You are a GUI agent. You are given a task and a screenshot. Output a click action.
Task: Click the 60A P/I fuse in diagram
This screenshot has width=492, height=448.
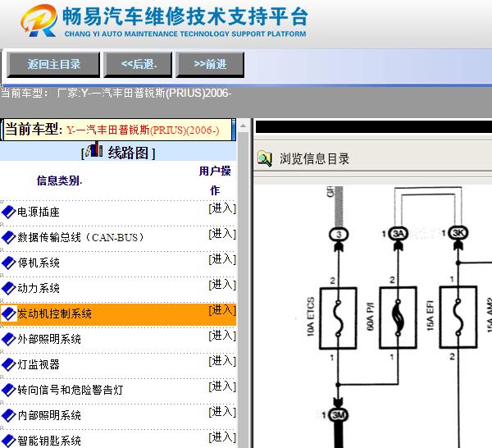[398, 318]
